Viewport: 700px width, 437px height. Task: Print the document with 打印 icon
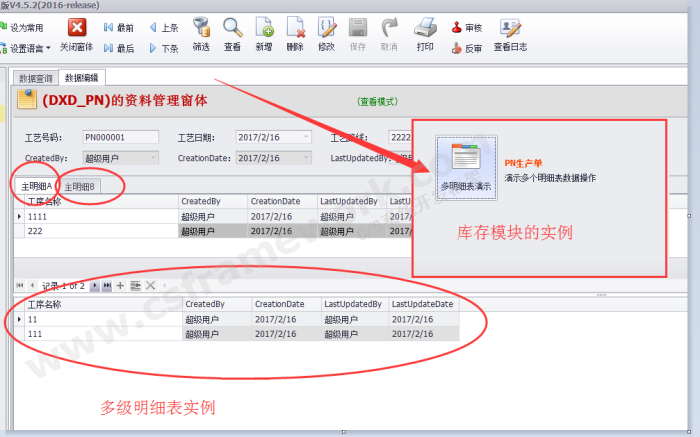tap(425, 28)
